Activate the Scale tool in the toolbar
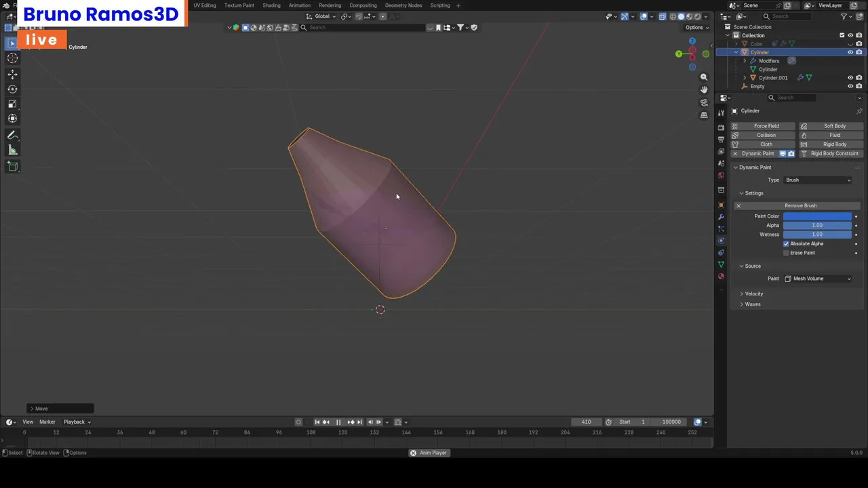This screenshot has width=868, height=488. [12, 104]
